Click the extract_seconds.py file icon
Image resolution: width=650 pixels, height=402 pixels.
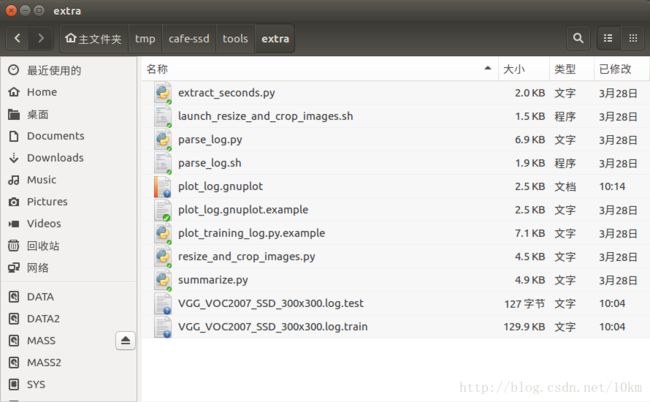coord(163,93)
